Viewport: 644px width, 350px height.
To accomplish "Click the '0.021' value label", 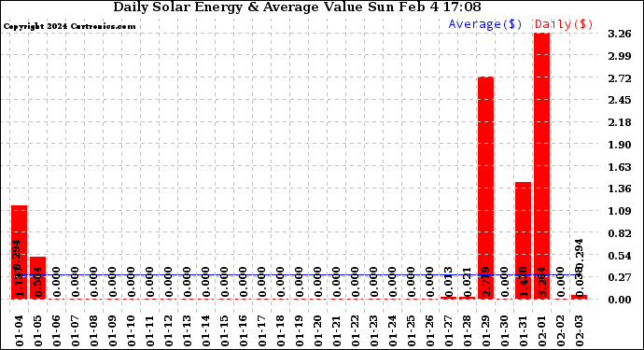I will (468, 282).
